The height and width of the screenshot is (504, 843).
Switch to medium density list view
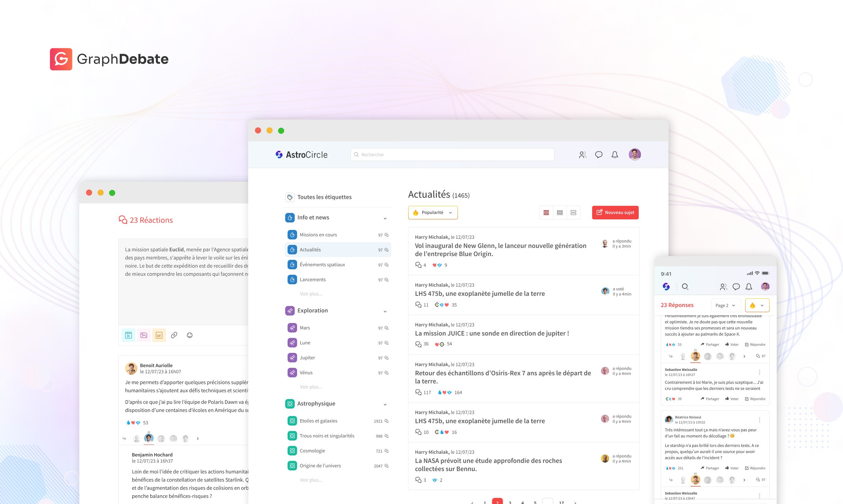(x=560, y=213)
